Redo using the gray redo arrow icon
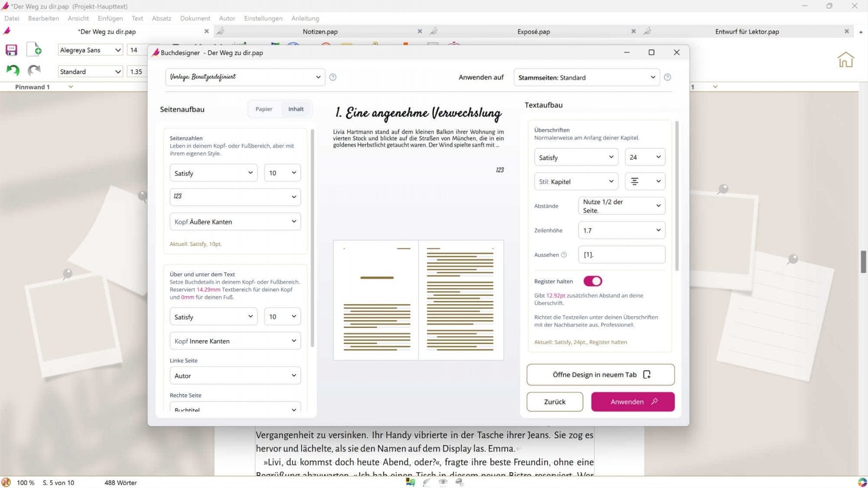The height and width of the screenshot is (488, 868). click(33, 71)
